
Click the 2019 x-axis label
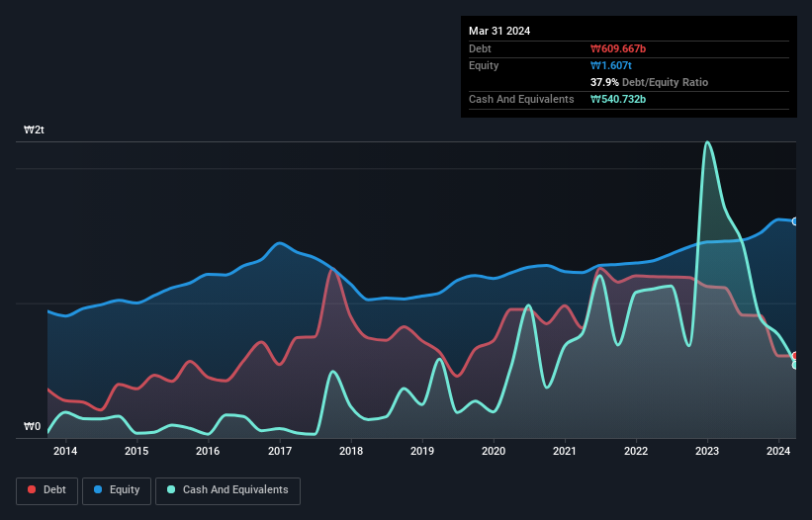tap(422, 451)
